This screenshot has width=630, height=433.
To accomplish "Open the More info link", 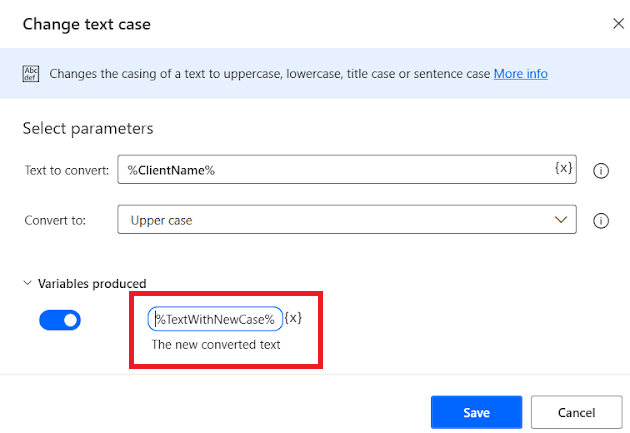I will click(520, 74).
